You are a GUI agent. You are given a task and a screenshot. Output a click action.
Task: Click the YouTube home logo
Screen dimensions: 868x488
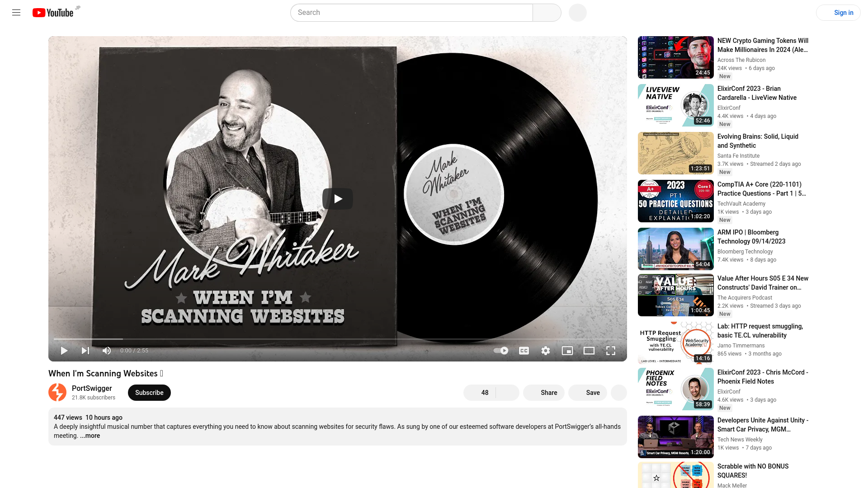[53, 12]
